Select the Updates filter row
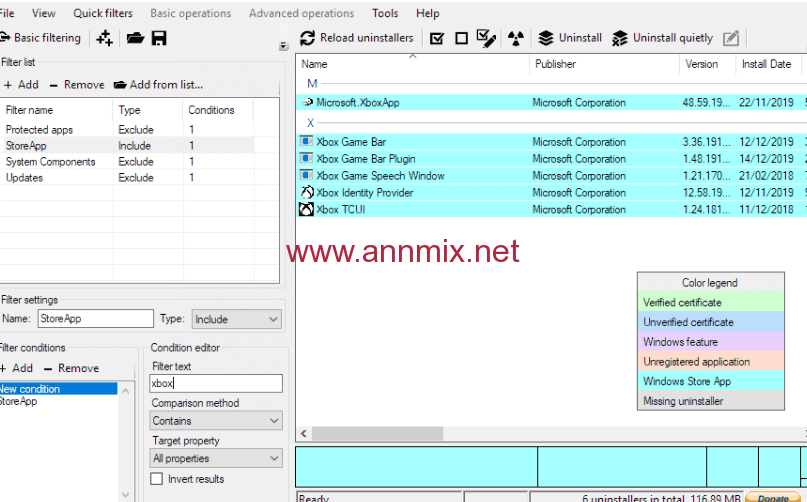 [127, 178]
